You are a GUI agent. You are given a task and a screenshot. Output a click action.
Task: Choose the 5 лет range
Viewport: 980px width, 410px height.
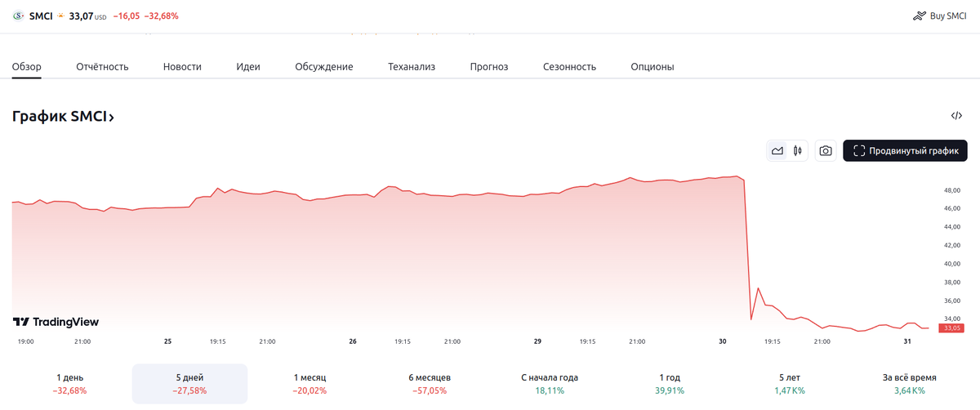[x=790, y=384]
